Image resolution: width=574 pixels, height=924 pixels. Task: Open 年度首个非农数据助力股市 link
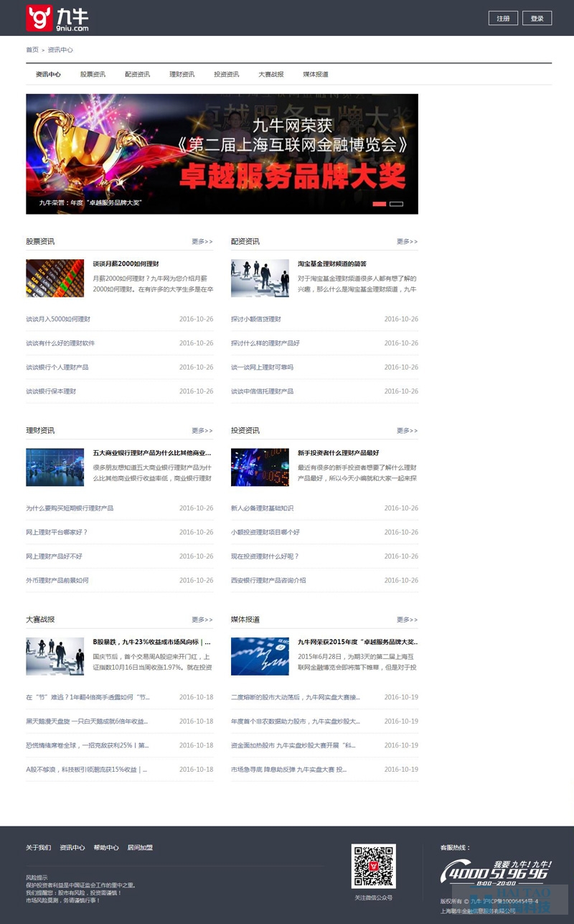[x=296, y=722]
